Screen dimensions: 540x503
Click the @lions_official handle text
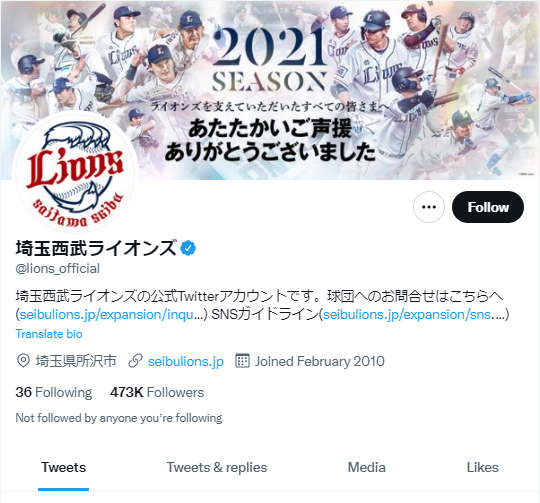tap(58, 269)
